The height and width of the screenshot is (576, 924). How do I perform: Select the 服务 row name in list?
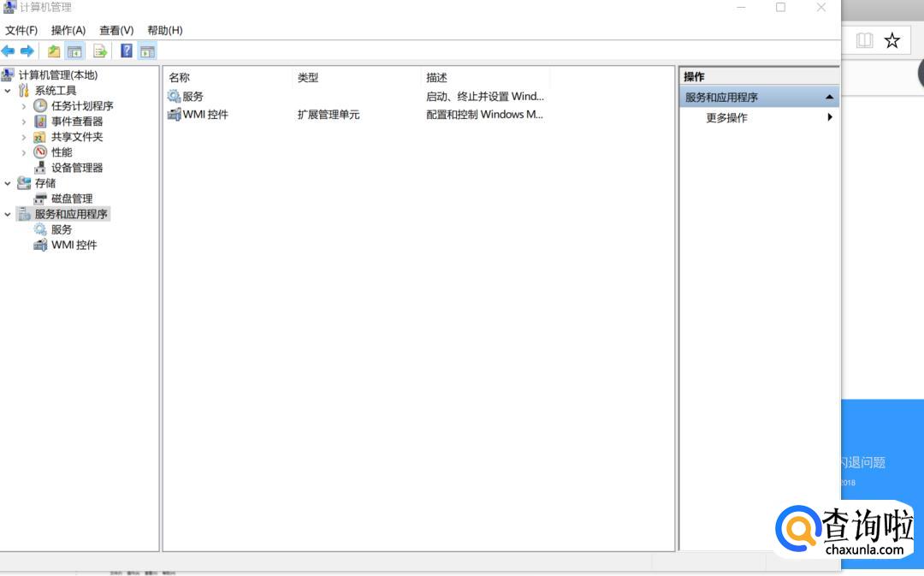point(192,96)
